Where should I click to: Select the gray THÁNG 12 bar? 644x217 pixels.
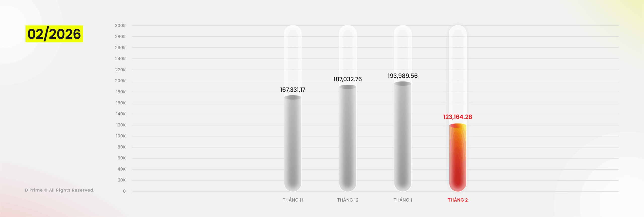click(x=348, y=139)
